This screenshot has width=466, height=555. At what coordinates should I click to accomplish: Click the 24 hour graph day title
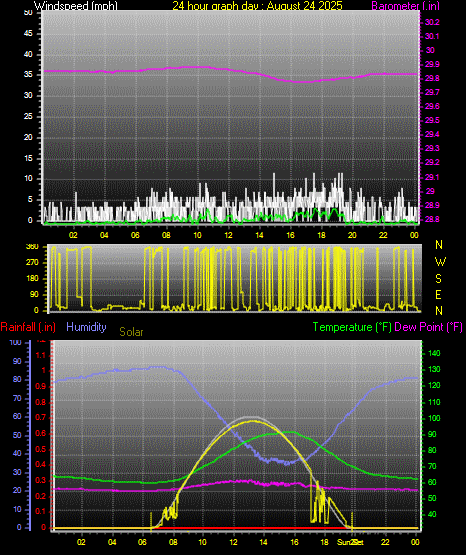pyautogui.click(x=257, y=6)
